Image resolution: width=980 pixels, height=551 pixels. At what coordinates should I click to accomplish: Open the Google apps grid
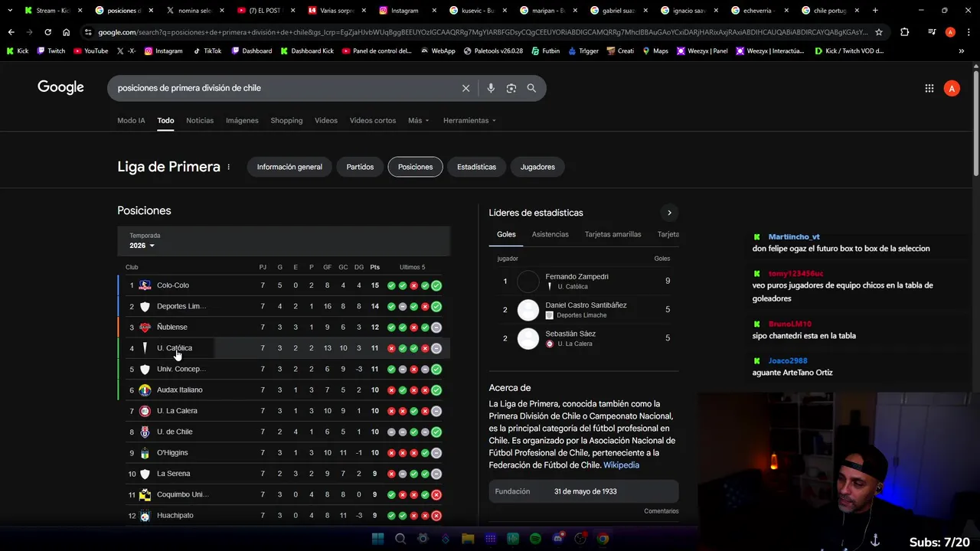pos(929,88)
